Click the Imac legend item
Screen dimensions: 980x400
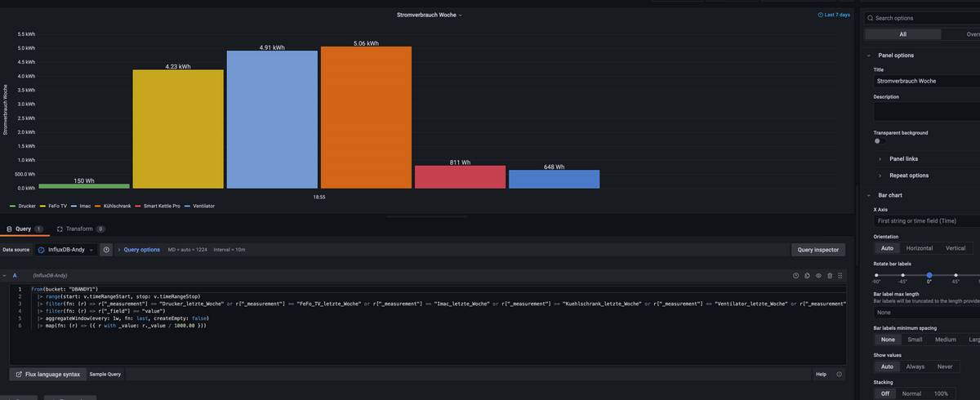(81, 207)
